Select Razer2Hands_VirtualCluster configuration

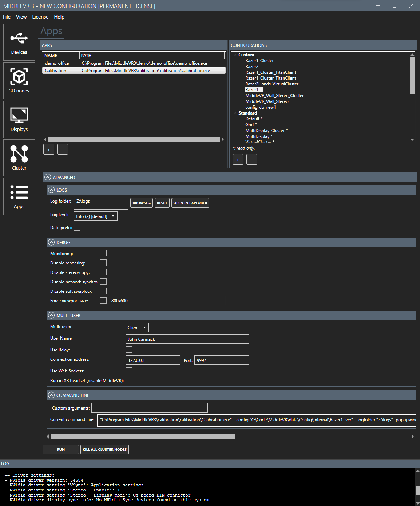tap(272, 84)
